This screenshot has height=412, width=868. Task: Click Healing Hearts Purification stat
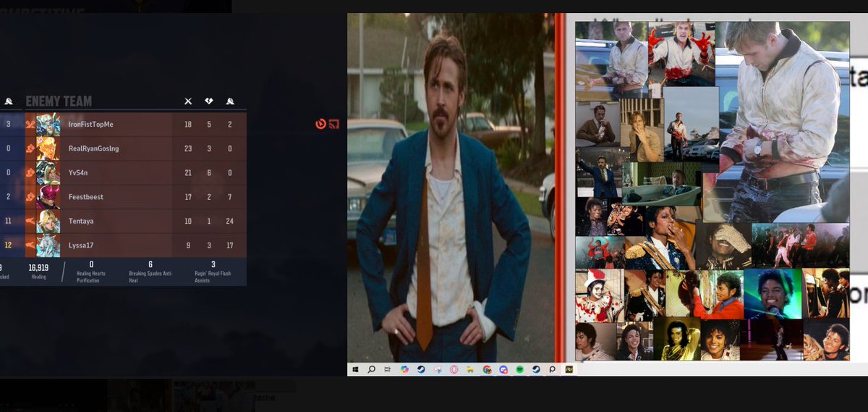point(91,272)
